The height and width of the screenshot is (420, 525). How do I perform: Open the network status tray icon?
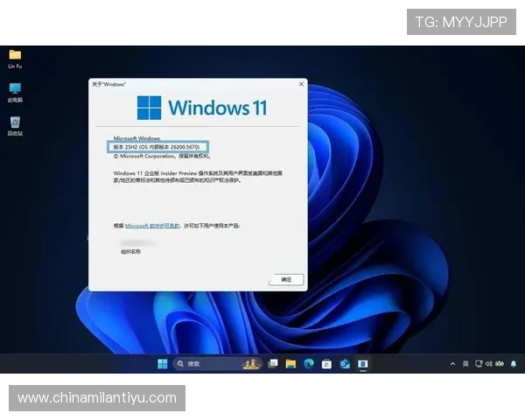pyautogui.click(x=478, y=364)
